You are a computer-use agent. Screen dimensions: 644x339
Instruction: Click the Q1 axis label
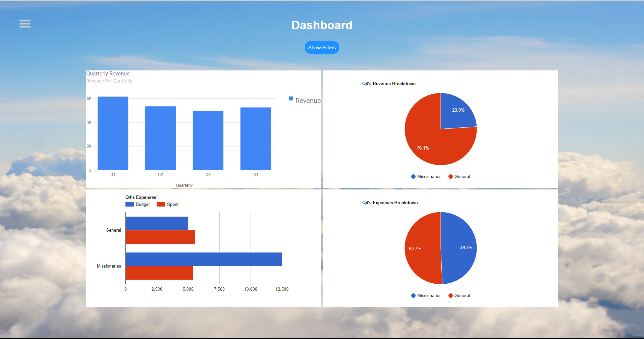click(x=113, y=175)
